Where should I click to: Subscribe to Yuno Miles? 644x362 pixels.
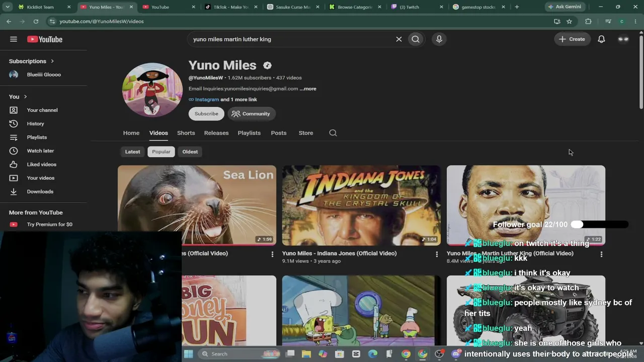click(x=206, y=114)
